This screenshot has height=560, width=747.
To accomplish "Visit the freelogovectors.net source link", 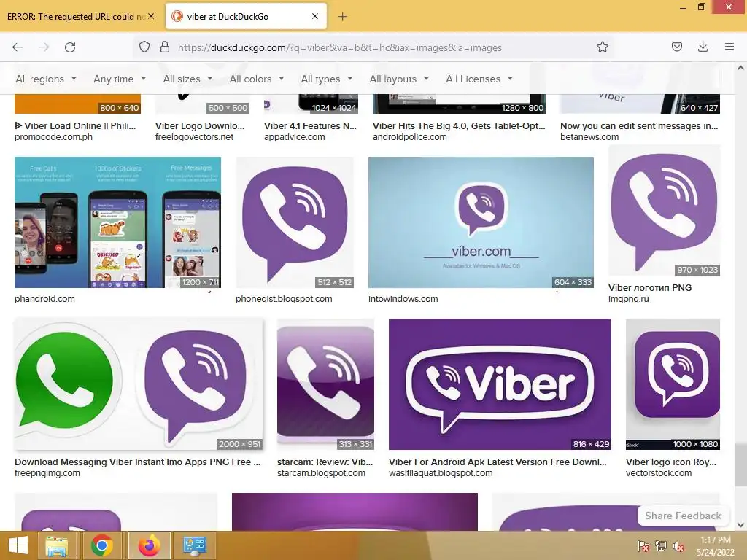I will [x=194, y=137].
